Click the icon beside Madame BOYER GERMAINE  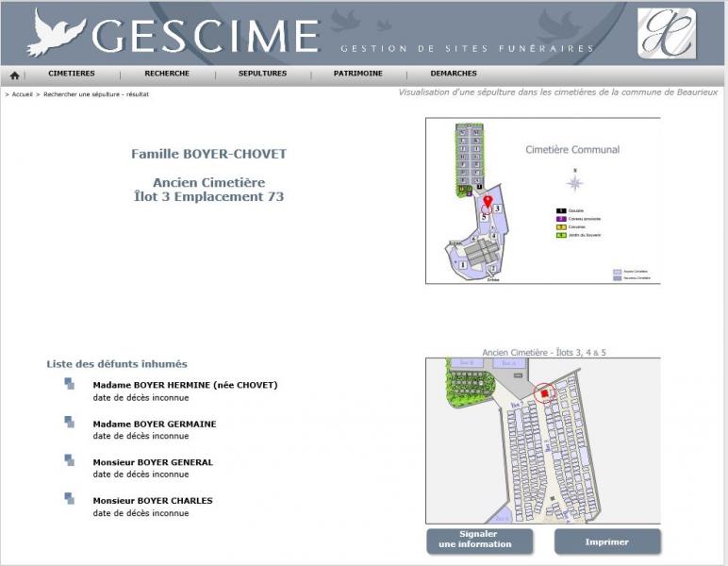(69, 422)
